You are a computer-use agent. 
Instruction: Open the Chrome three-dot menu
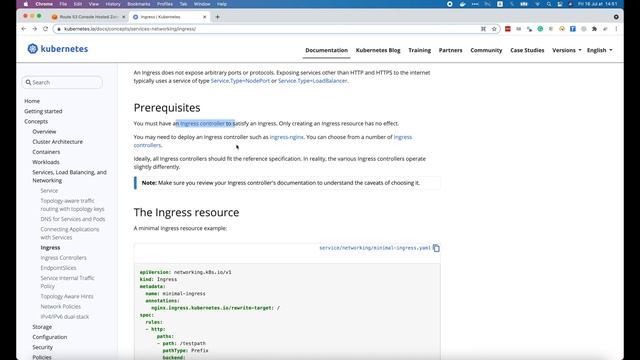(616, 29)
